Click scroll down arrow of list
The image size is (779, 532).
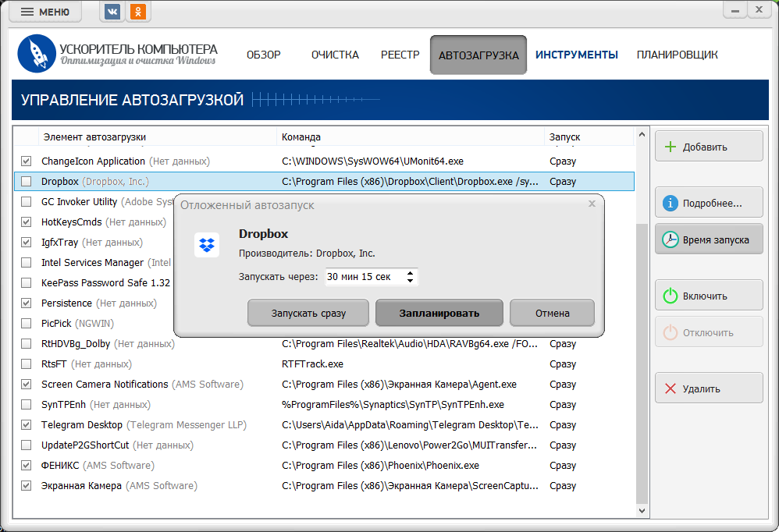coord(642,511)
